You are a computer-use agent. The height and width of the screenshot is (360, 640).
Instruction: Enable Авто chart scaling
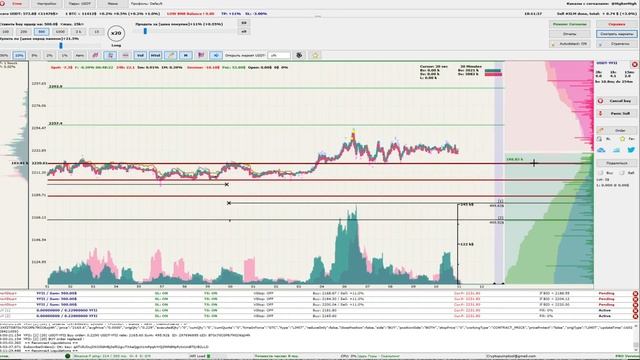[x=80, y=55]
